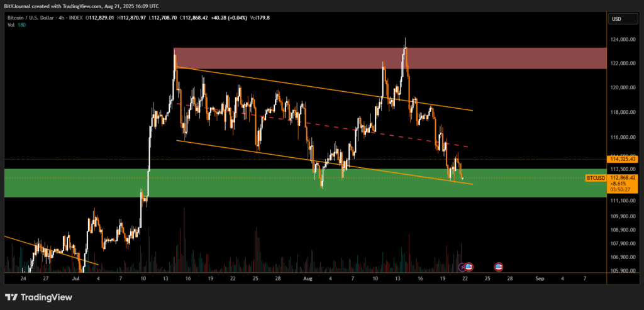Click the Sep label on time axis
Image resolution: width=644 pixels, height=310 pixels.
[x=539, y=277]
